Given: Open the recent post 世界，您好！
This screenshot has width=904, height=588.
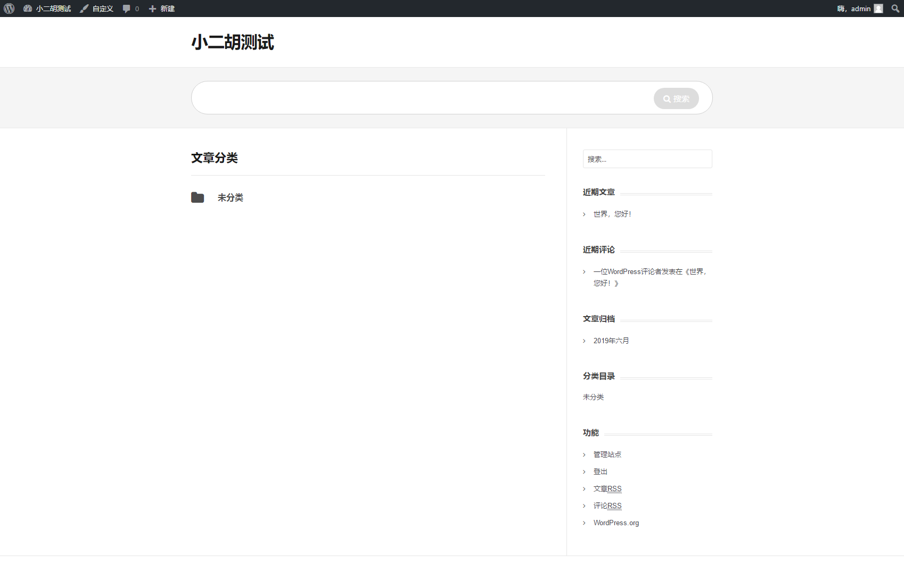Looking at the screenshot, I should (x=612, y=214).
